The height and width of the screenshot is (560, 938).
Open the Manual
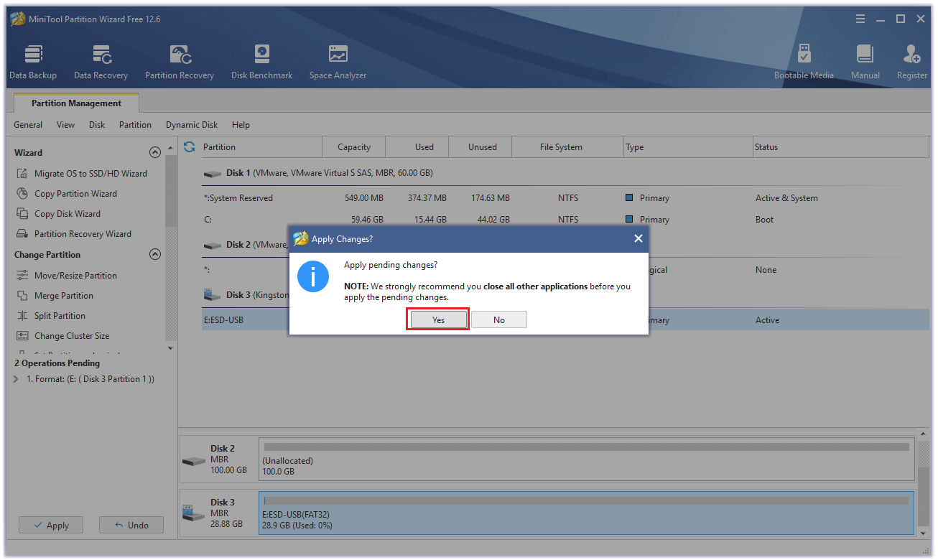pos(865,62)
